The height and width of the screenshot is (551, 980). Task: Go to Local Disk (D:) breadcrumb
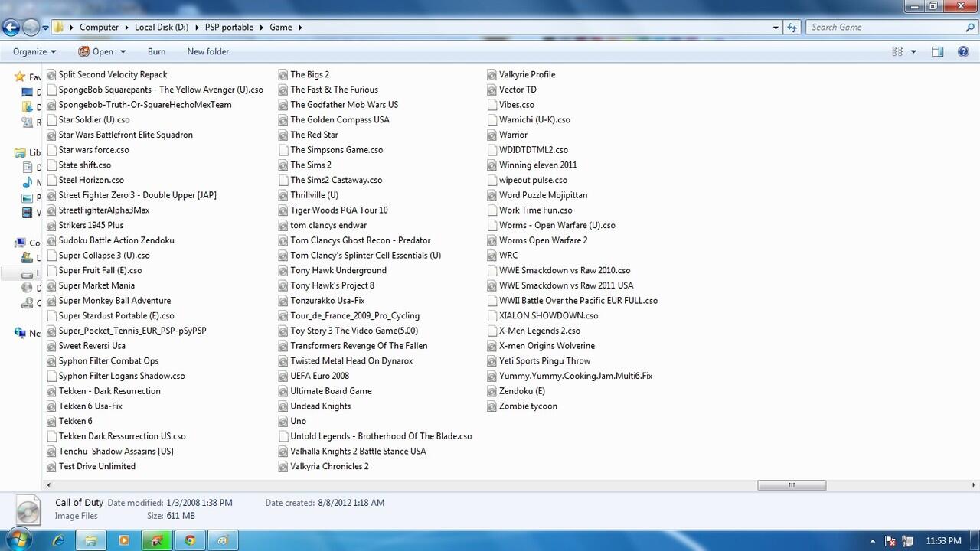(x=162, y=28)
